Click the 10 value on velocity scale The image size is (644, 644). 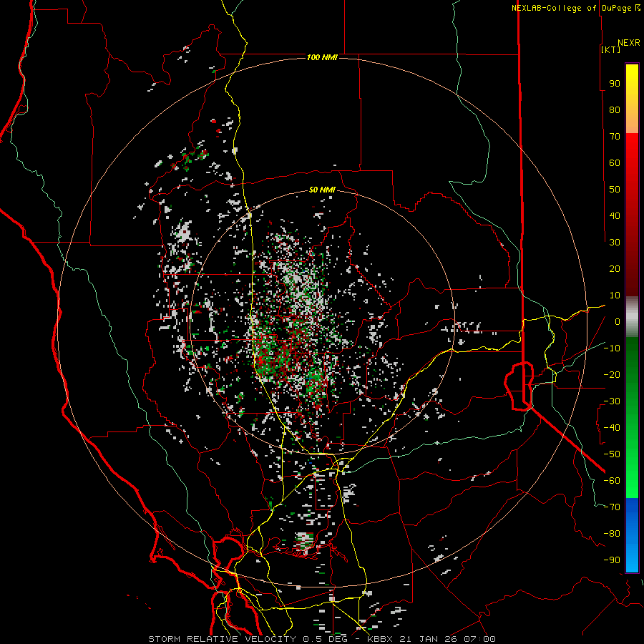615,296
